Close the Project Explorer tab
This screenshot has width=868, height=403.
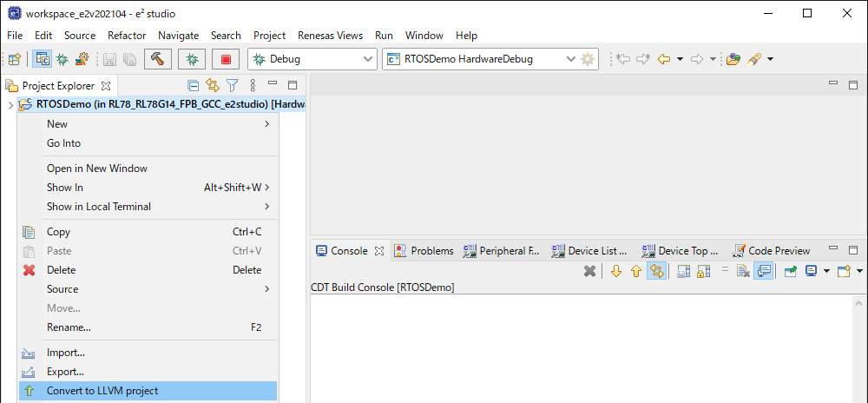point(106,86)
